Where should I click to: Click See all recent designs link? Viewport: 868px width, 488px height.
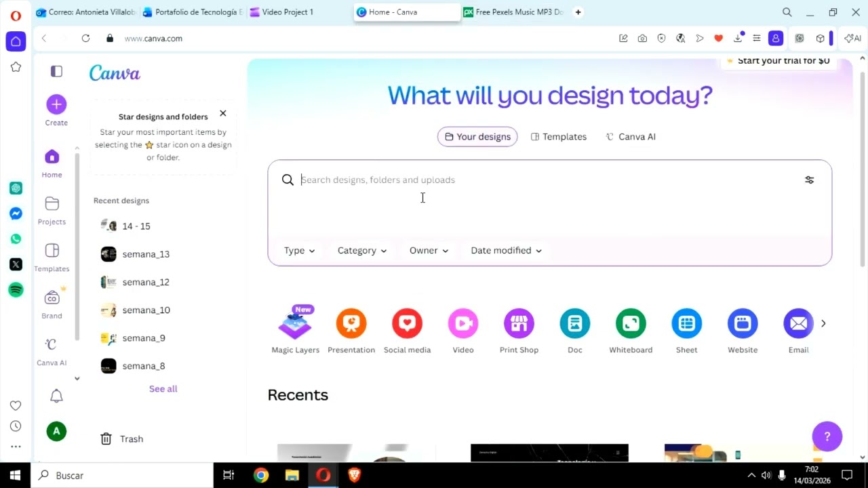click(x=163, y=389)
